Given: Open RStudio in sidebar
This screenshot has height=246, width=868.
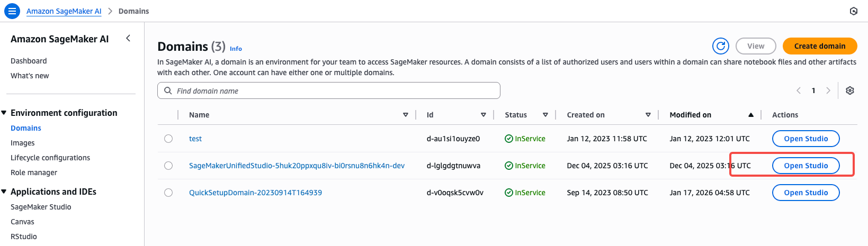Looking at the screenshot, I should pos(24,236).
